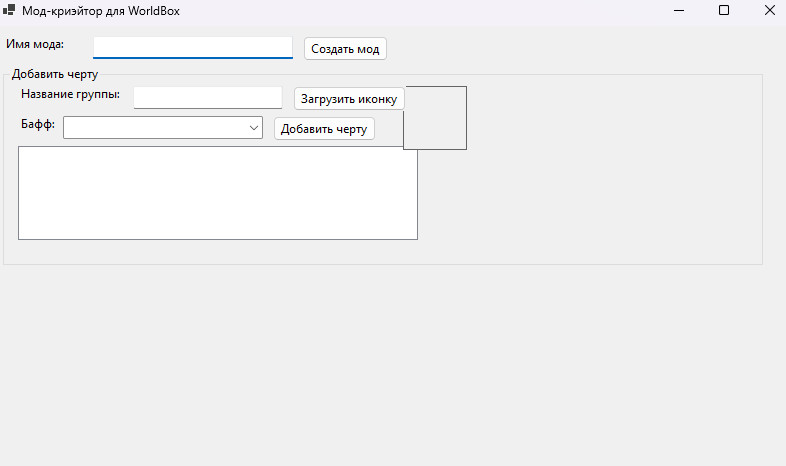
Task: Focus the Имя мода text field
Action: (x=193, y=48)
